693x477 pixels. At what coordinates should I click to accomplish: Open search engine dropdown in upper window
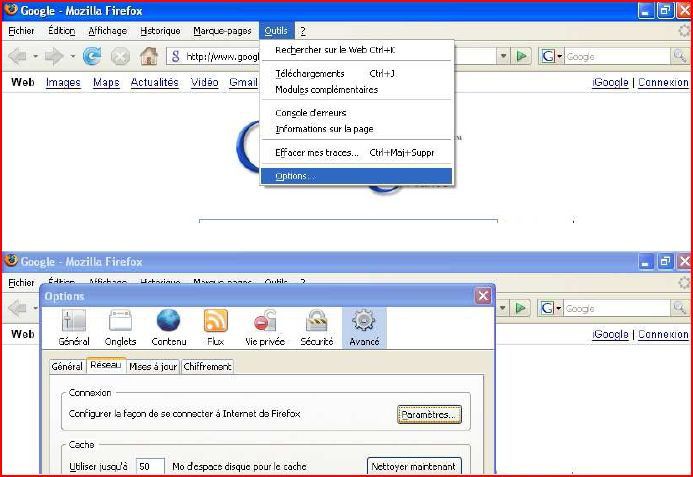(x=560, y=56)
